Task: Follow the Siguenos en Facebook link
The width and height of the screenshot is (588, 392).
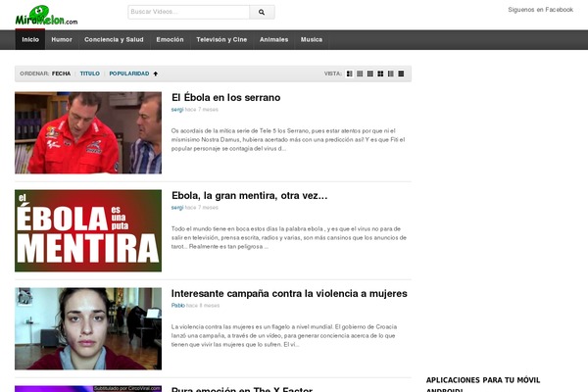Action: (x=540, y=10)
